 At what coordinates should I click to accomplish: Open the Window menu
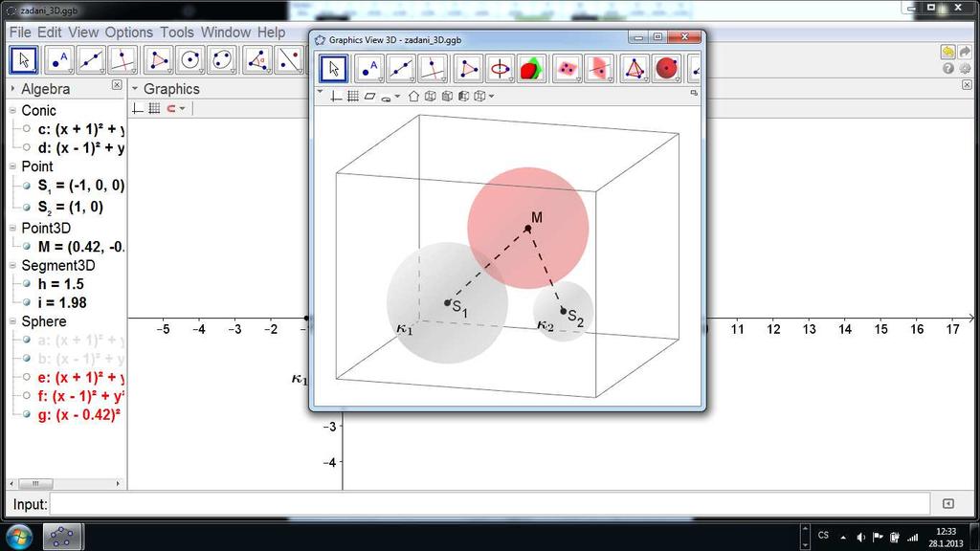click(x=226, y=32)
